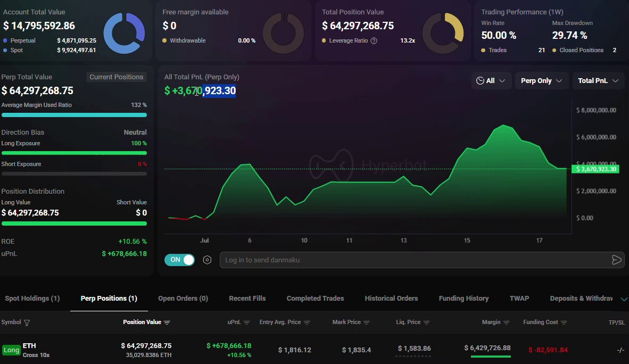Sort by Funding Cost column icon
Viewport: 629px width, 364px height.
pos(564,322)
